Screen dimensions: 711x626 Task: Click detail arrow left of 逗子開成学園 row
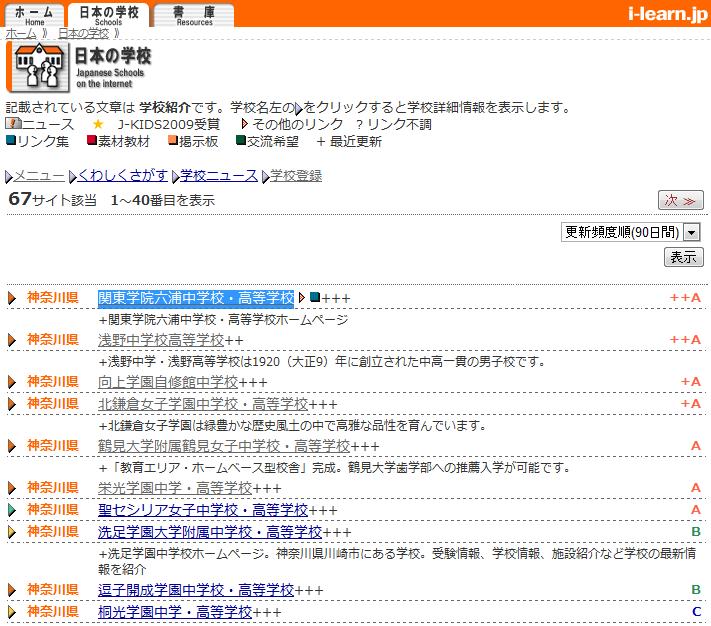pos(12,590)
